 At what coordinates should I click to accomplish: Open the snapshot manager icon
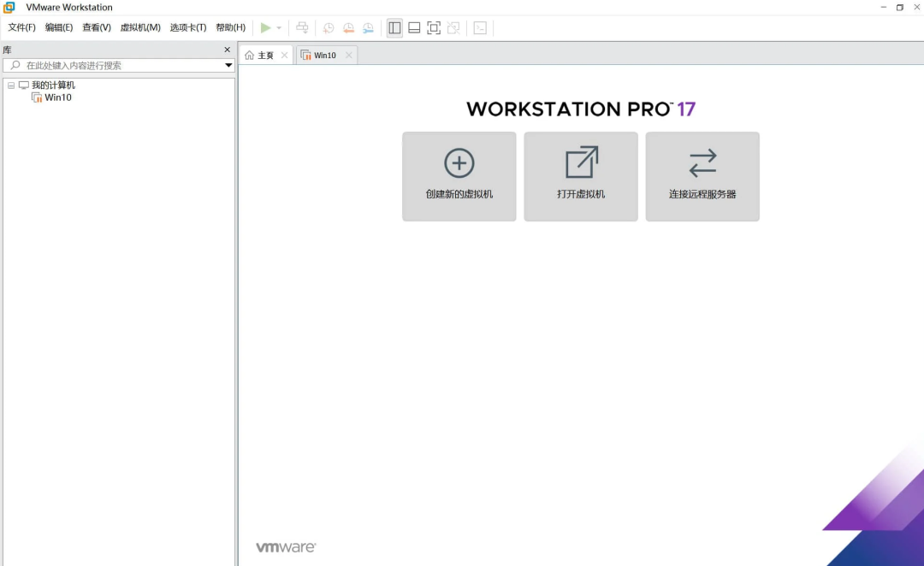click(x=368, y=28)
